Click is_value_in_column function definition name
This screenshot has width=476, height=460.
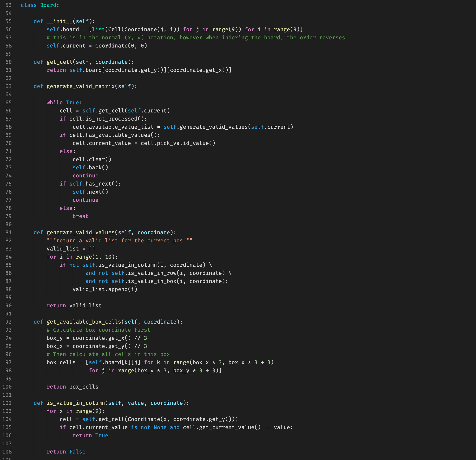pos(75,403)
